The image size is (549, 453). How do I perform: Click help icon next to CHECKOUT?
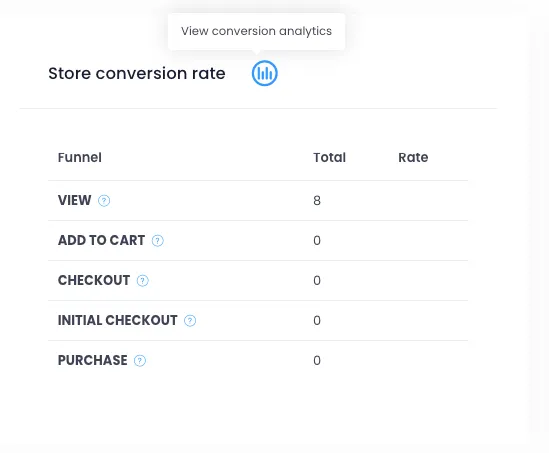tap(143, 280)
